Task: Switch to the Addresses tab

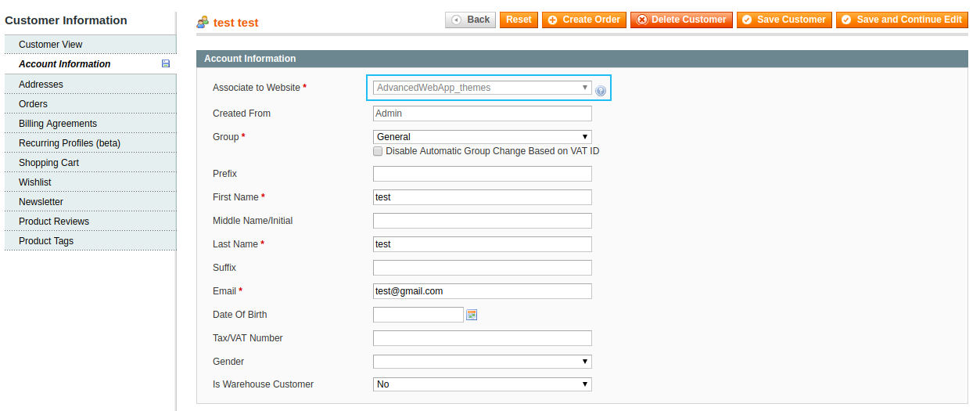Action: [x=41, y=85]
